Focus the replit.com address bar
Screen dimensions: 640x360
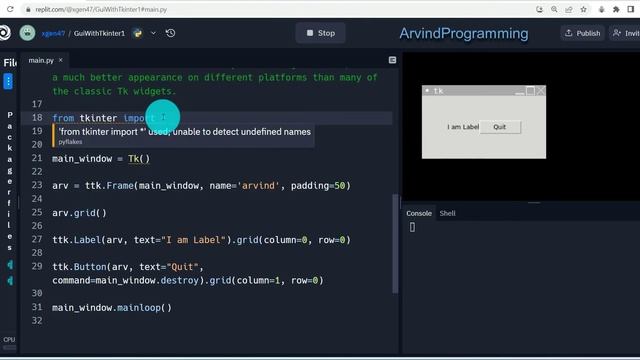click(101, 9)
